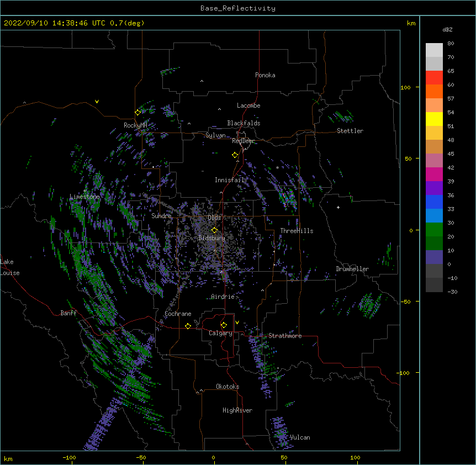Click the 100 tick label on right axis

(x=405, y=87)
